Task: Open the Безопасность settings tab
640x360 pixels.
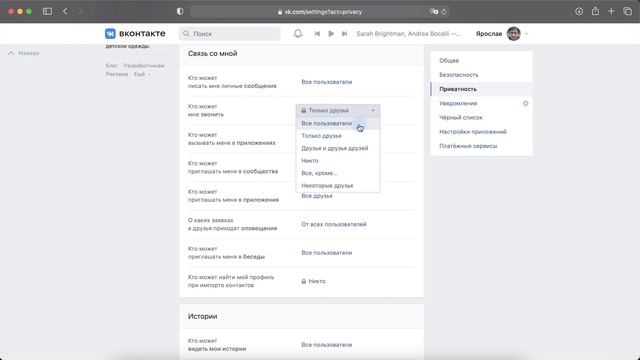Action: (x=482, y=75)
